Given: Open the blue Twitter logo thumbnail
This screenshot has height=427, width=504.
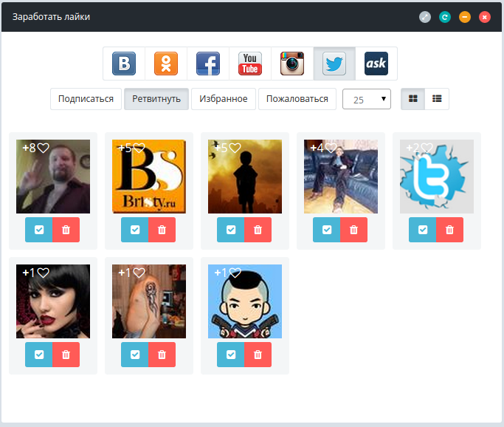Looking at the screenshot, I should (x=437, y=177).
